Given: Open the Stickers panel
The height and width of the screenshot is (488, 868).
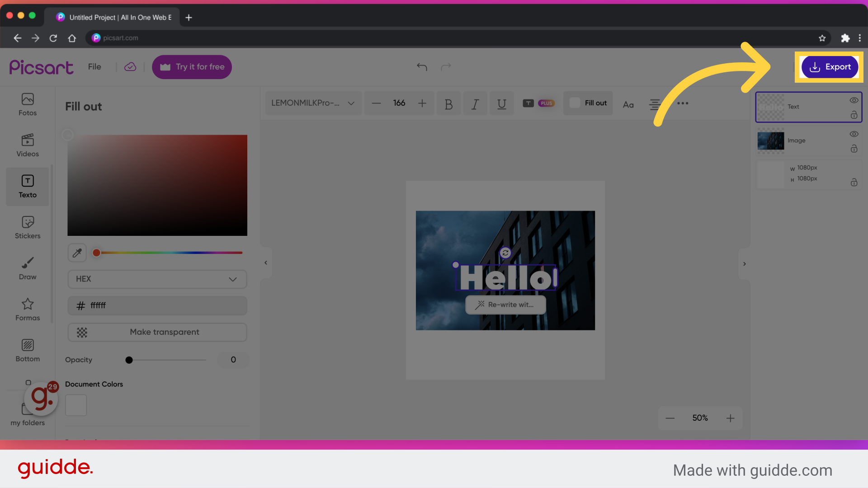Looking at the screenshot, I should tap(27, 227).
